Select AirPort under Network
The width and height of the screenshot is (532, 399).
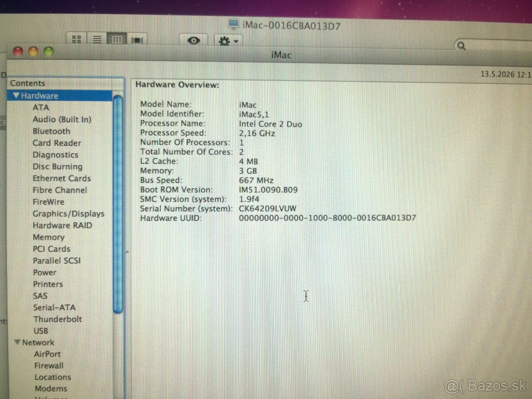(x=47, y=354)
